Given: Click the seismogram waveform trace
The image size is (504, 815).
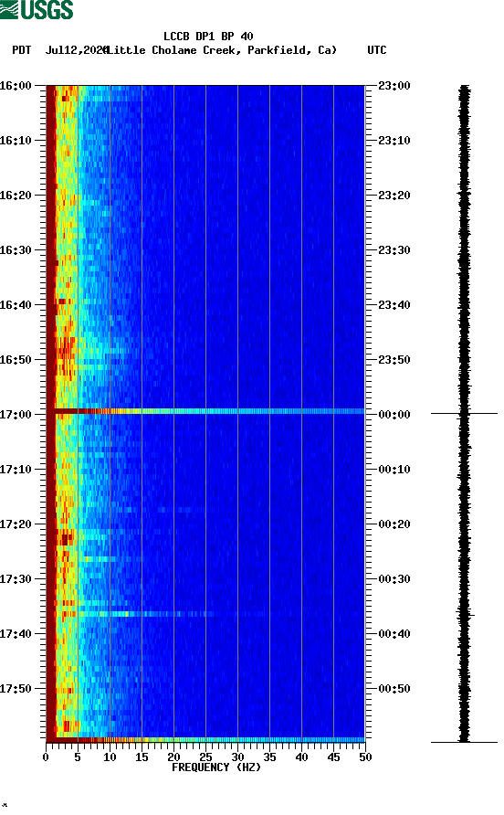Looking at the screenshot, I should (464, 413).
